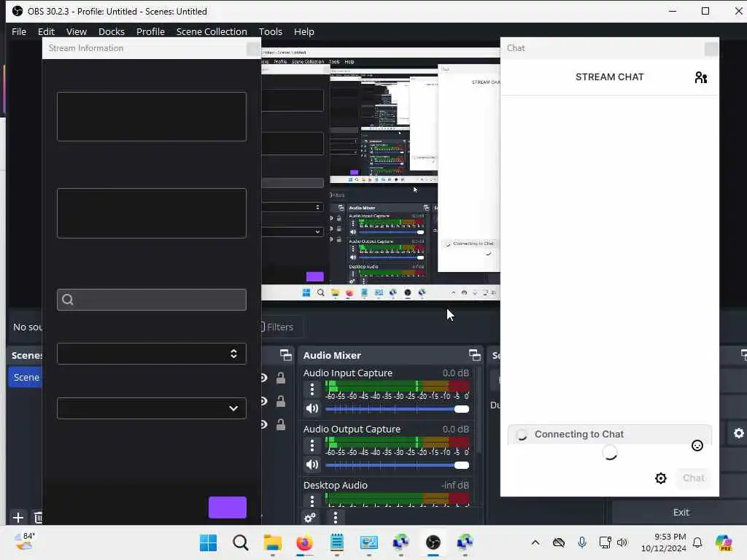Open the Profile menu

pos(150,31)
